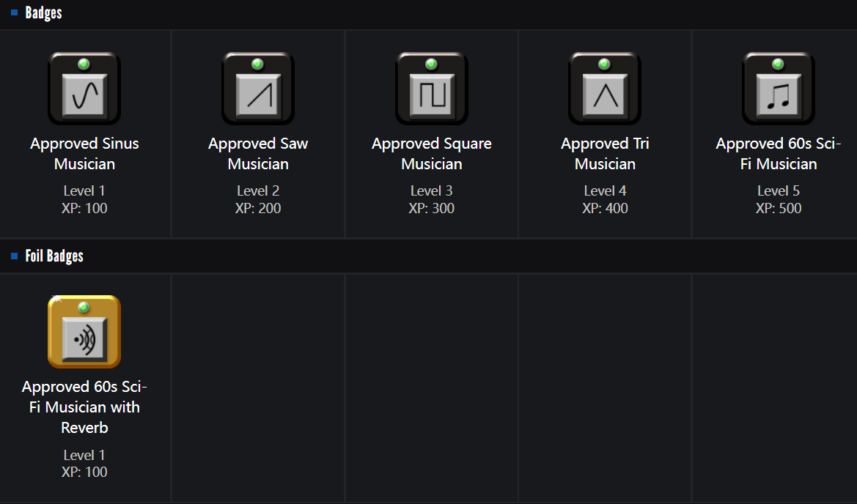The height and width of the screenshot is (504, 857).
Task: Click the sawtooth wave badge icon
Action: coord(258,88)
